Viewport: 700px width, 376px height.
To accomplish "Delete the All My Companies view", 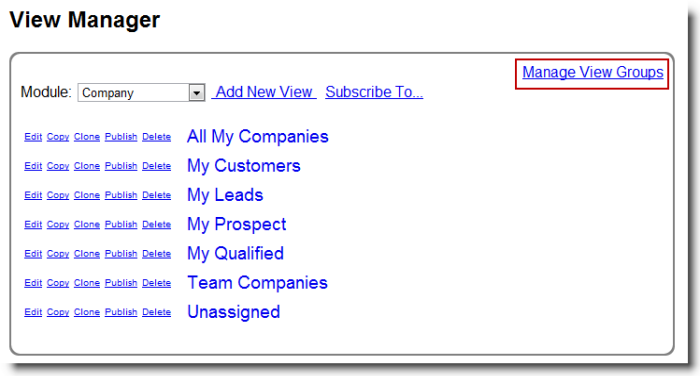I will [156, 137].
